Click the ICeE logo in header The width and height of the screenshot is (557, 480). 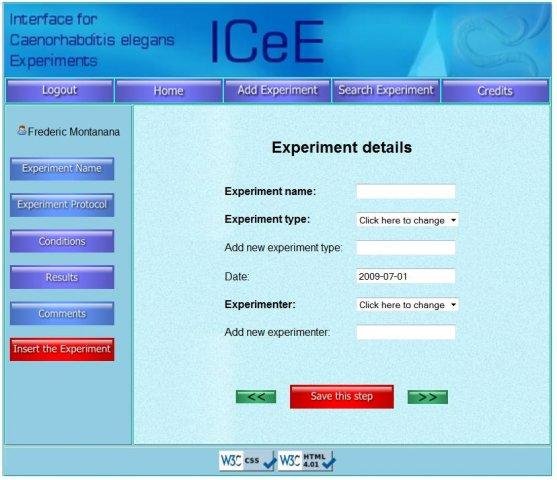point(267,42)
